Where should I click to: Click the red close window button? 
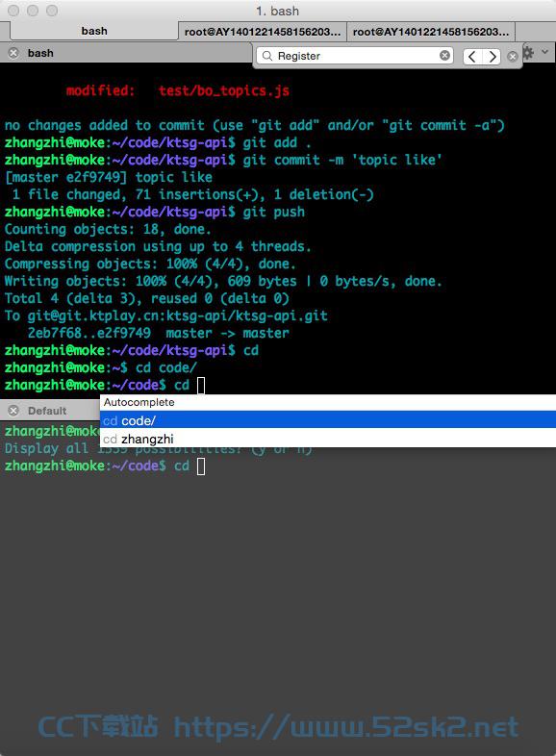point(13,11)
